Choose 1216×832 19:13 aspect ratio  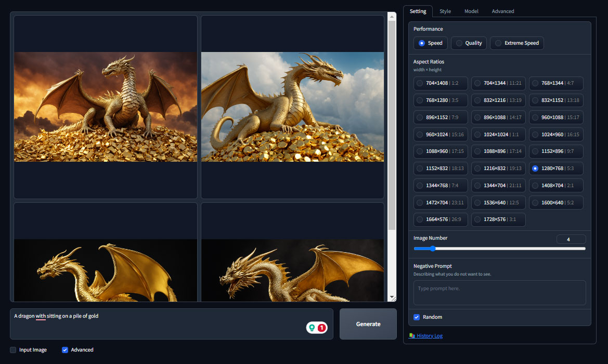click(498, 168)
